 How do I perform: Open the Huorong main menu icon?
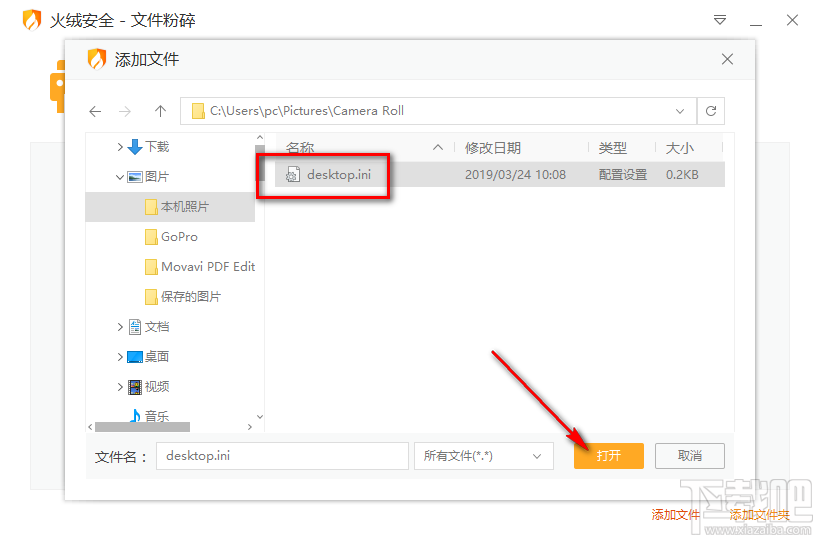[x=720, y=20]
